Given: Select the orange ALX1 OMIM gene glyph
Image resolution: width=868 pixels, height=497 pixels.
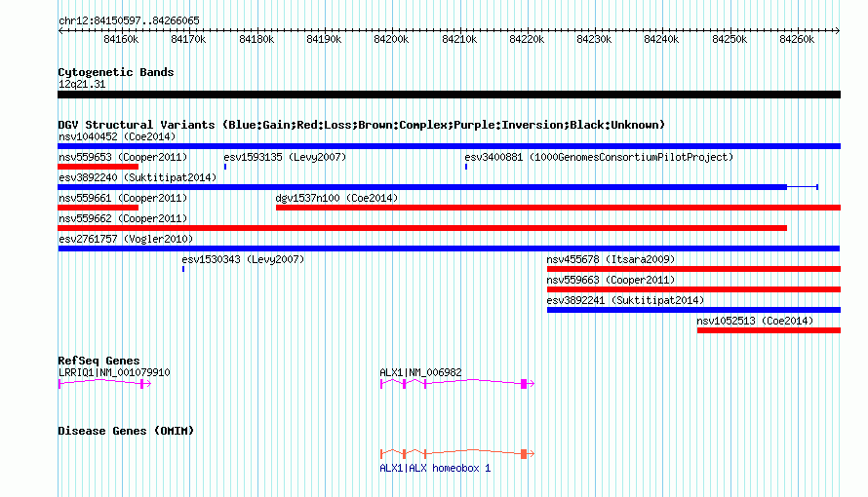Looking at the screenshot, I should [x=457, y=453].
